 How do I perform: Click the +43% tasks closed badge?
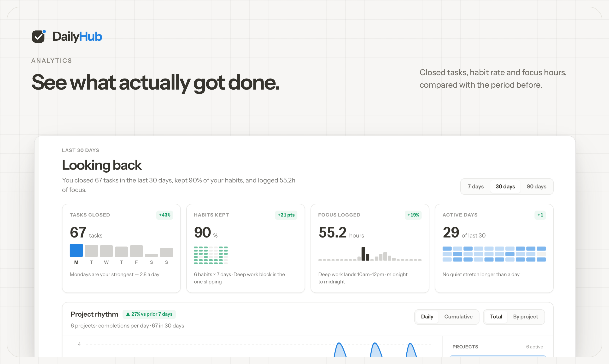click(x=164, y=215)
